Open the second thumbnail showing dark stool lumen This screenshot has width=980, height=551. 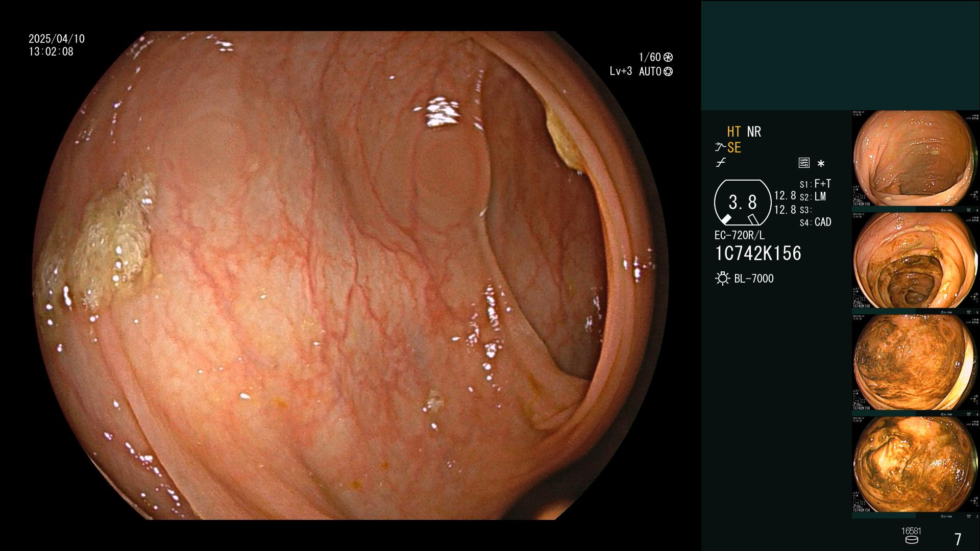(915, 260)
